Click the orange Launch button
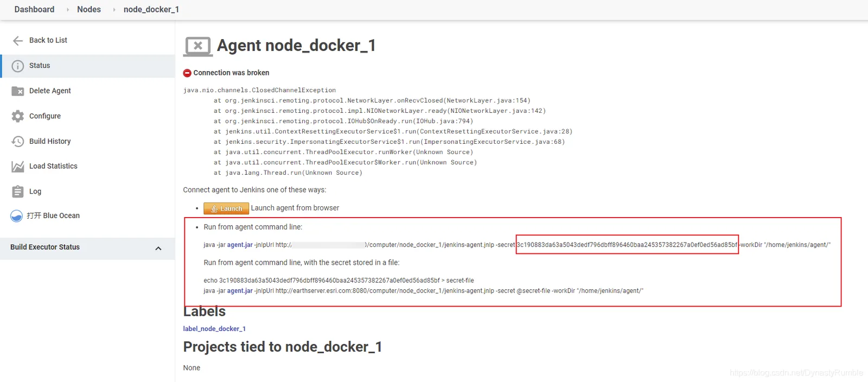 tap(226, 208)
